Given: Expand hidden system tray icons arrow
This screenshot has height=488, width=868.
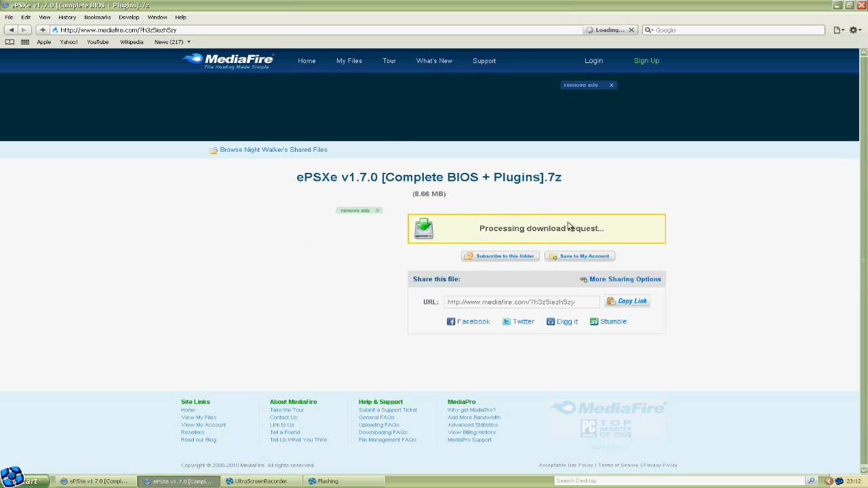Looking at the screenshot, I should [829, 481].
